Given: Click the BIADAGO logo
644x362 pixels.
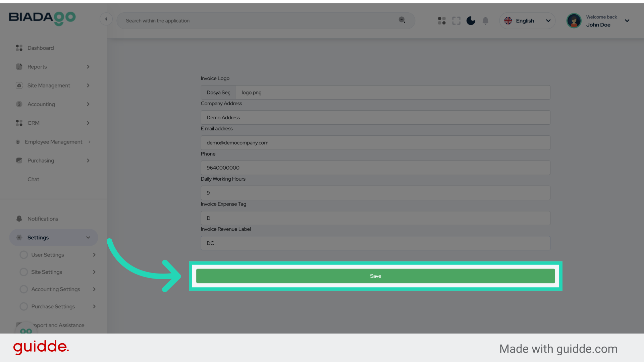Looking at the screenshot, I should [42, 18].
